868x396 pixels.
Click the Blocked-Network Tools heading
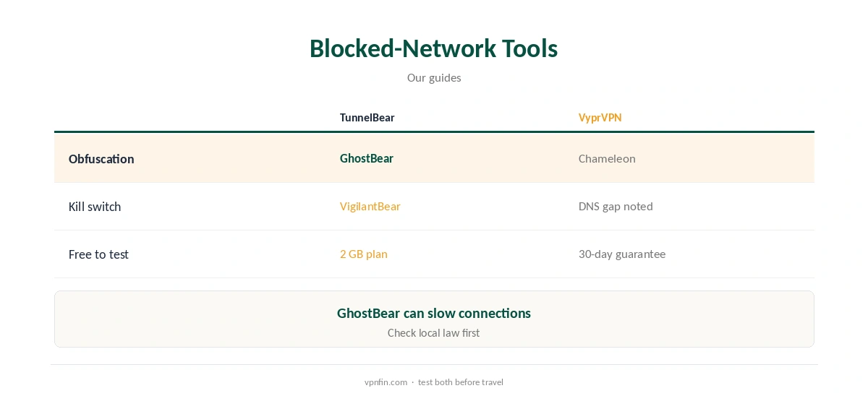click(433, 48)
